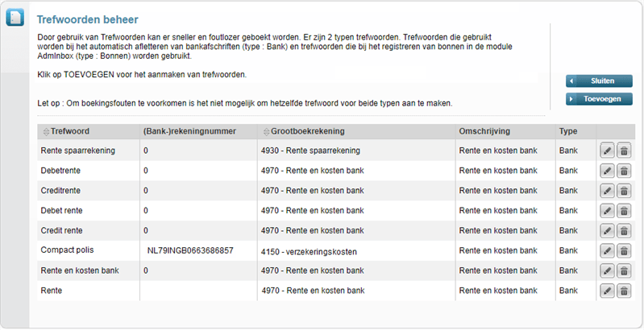644x330 pixels.
Task: Select the (Bank-)rekeningnummer column header
Action: click(189, 131)
